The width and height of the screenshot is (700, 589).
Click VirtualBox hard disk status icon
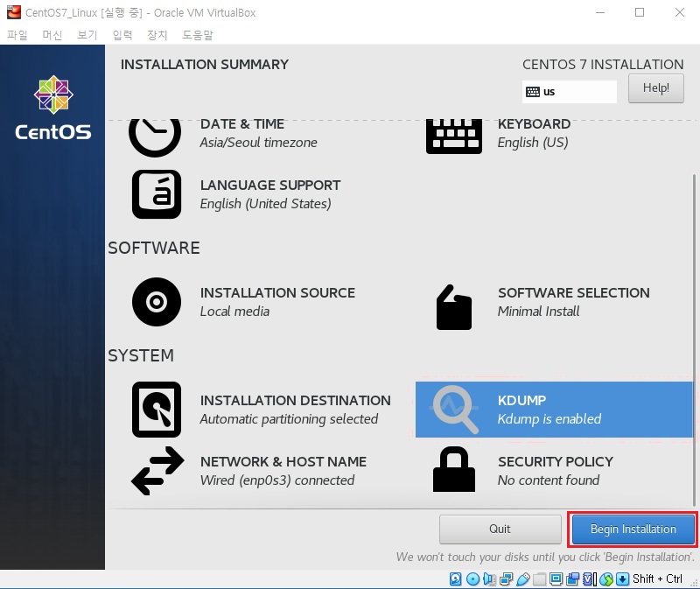(x=455, y=579)
